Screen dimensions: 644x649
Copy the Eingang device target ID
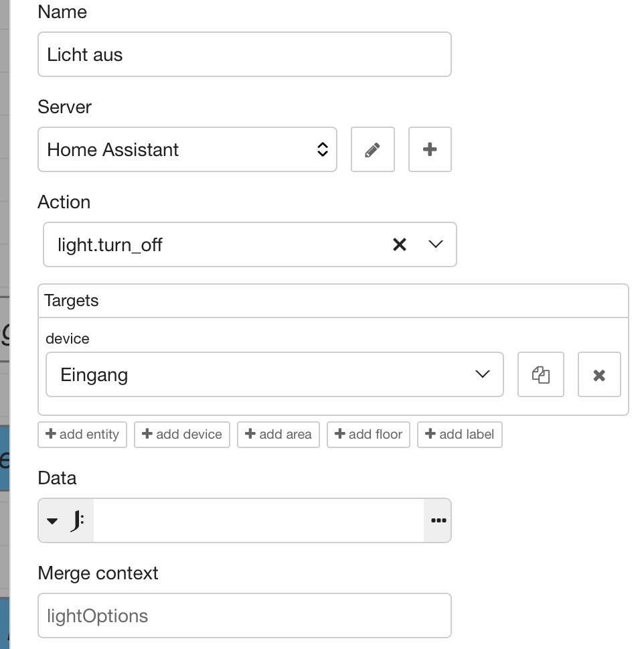click(x=541, y=374)
